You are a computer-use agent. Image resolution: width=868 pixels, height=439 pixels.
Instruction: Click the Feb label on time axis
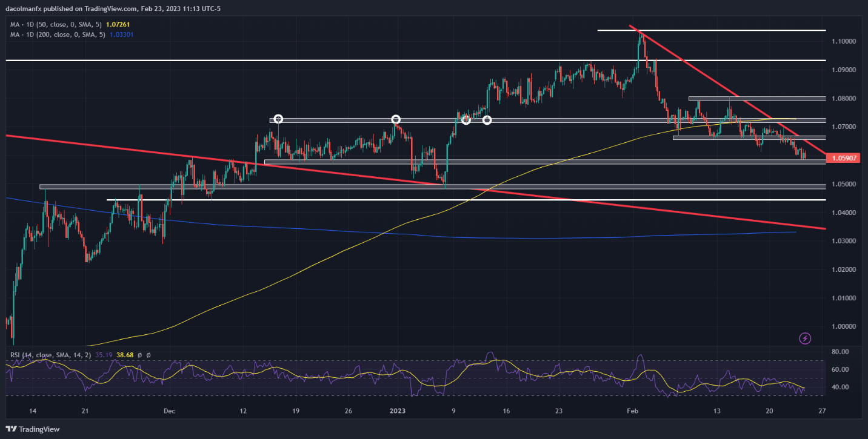632,411
